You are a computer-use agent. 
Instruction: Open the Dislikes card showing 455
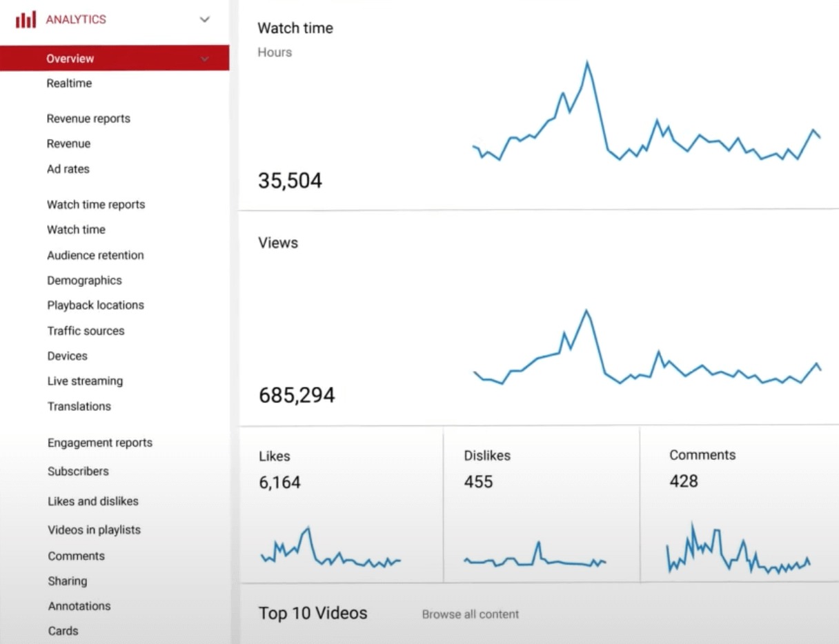tap(542, 505)
